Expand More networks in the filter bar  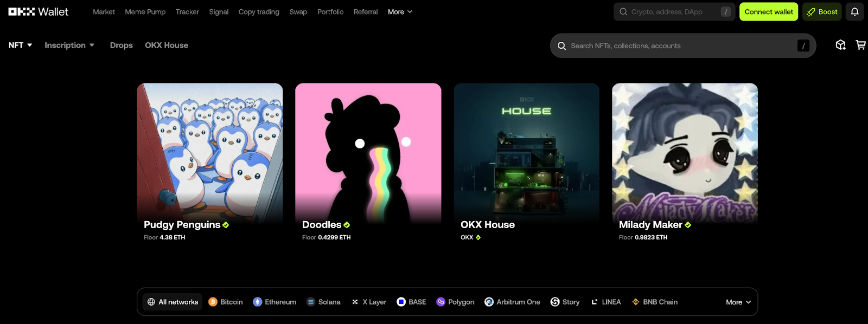[x=738, y=302]
